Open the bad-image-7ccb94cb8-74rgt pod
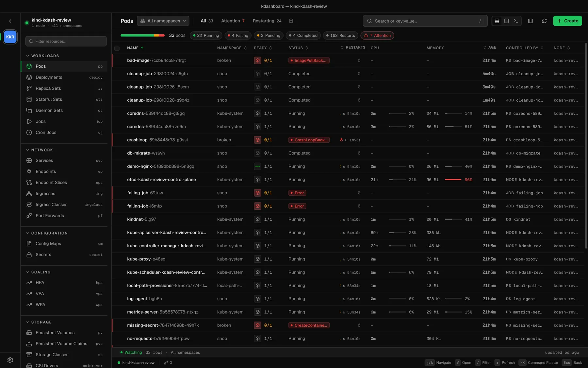 pos(156,61)
